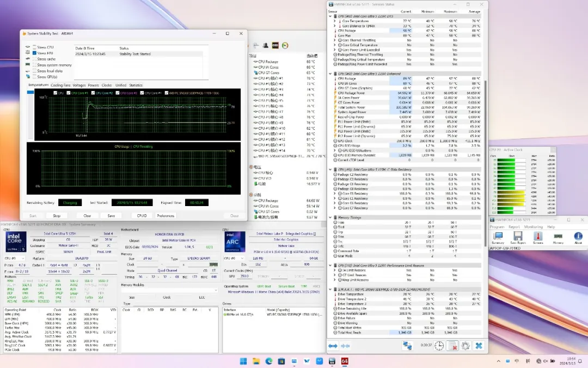This screenshot has width=588, height=368.
Task: Click the reset clock icon in Sensor Status
Action: [439, 346]
